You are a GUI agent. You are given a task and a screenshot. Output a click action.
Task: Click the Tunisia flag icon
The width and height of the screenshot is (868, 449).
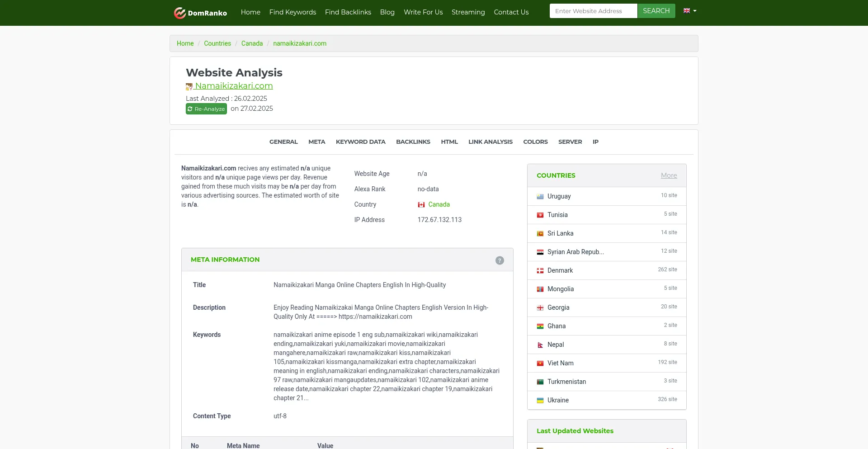(540, 215)
